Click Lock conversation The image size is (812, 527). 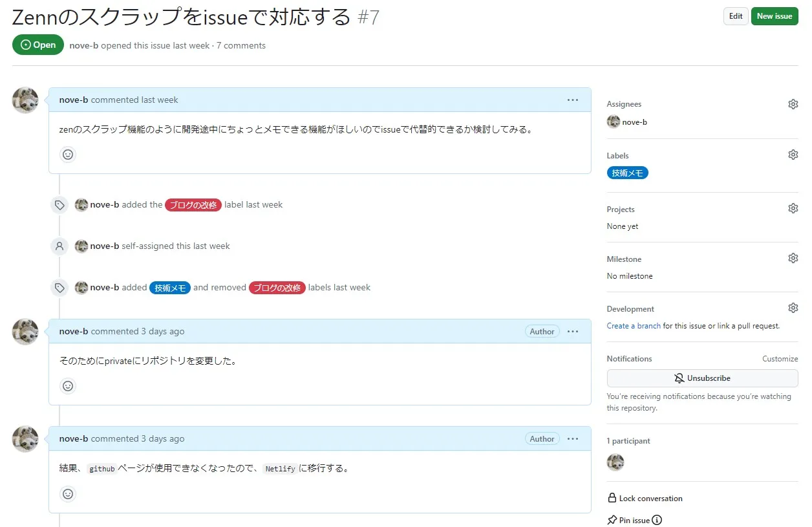[x=645, y=498]
